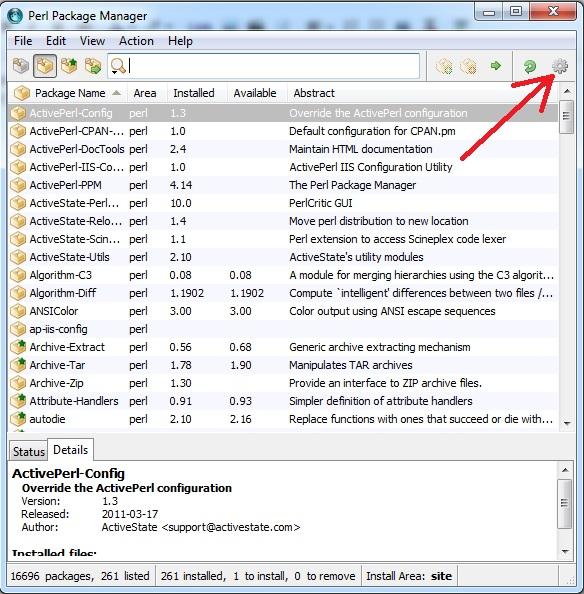Open the File menu
The width and height of the screenshot is (584, 594).
(23, 41)
